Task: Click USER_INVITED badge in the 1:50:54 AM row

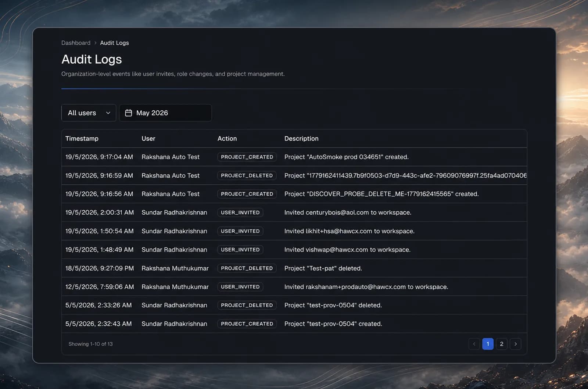Action: click(240, 231)
